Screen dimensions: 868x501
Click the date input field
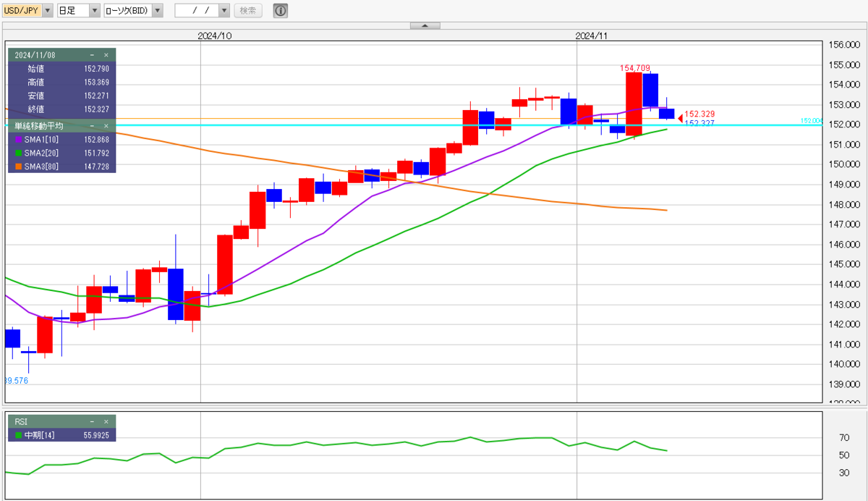(x=197, y=10)
